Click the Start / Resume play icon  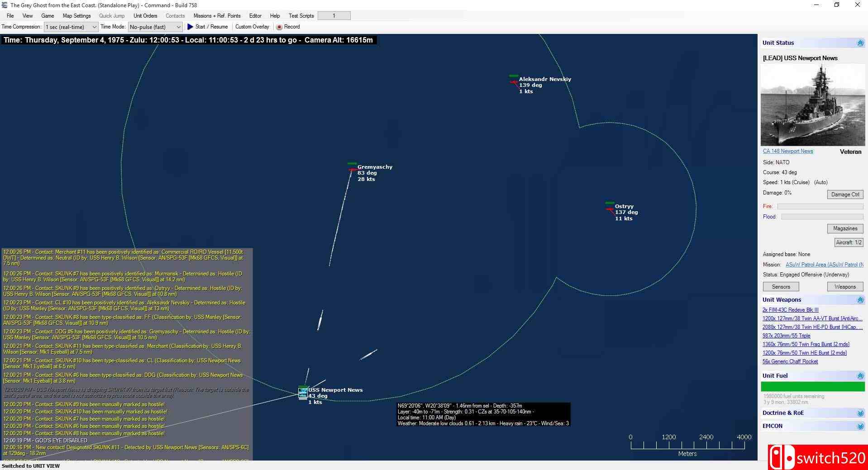(190, 27)
